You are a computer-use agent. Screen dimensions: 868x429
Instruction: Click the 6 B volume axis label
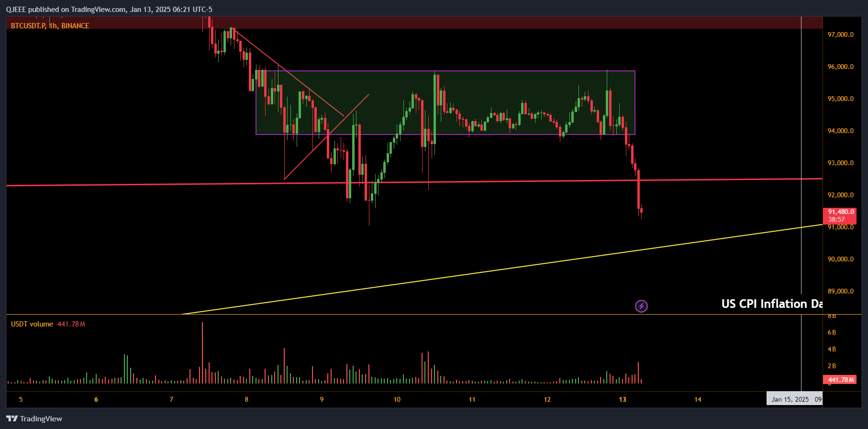(832, 332)
